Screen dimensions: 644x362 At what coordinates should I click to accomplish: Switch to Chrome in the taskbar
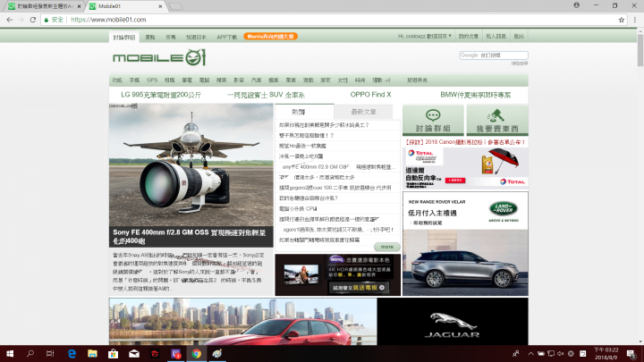[196, 353]
